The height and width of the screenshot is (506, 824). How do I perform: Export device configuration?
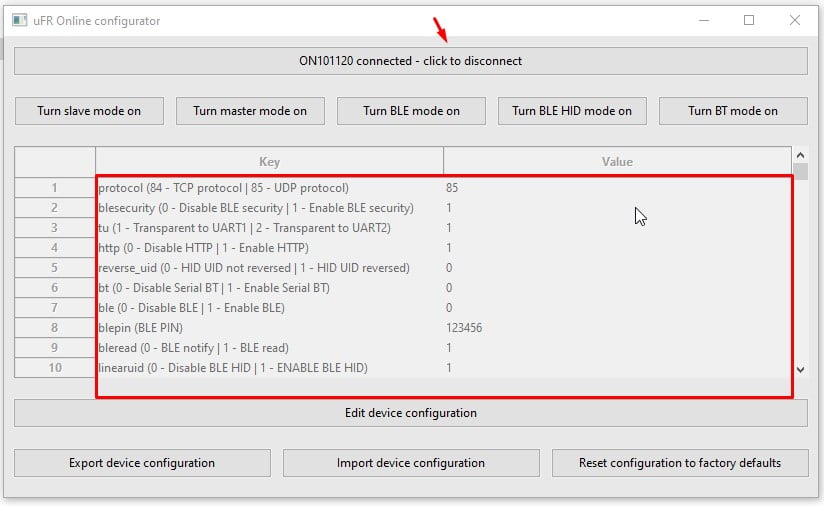tap(142, 463)
